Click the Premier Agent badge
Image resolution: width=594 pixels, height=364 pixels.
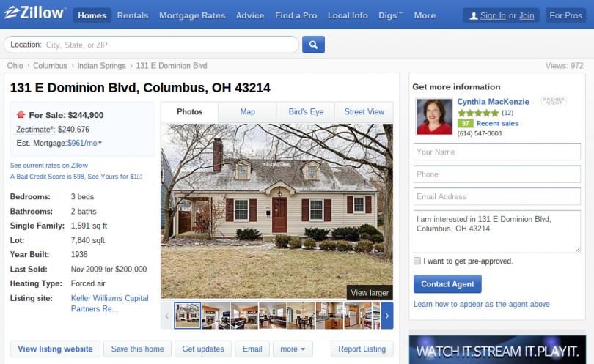(x=554, y=101)
